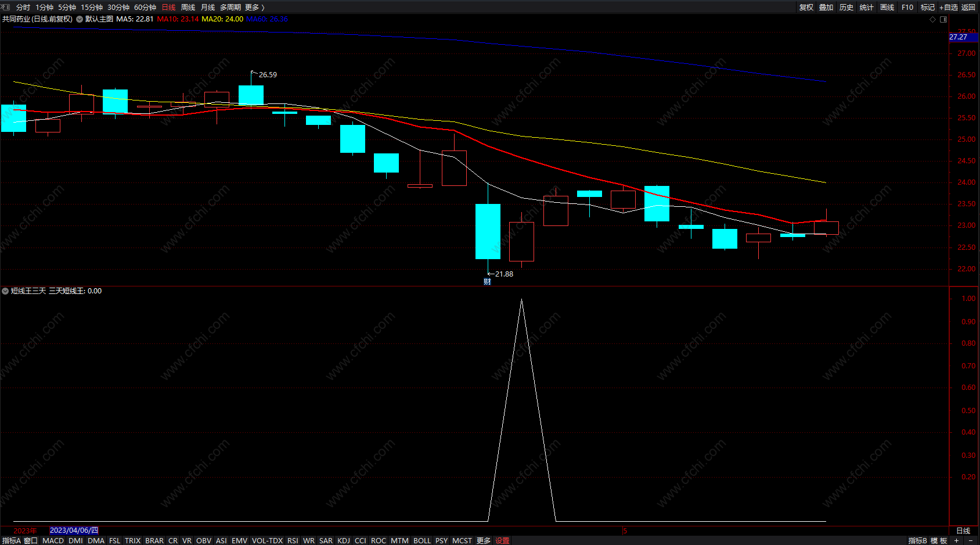Expand 更多 periods in the top bar
Screen dimensions: 980x545
click(x=254, y=7)
